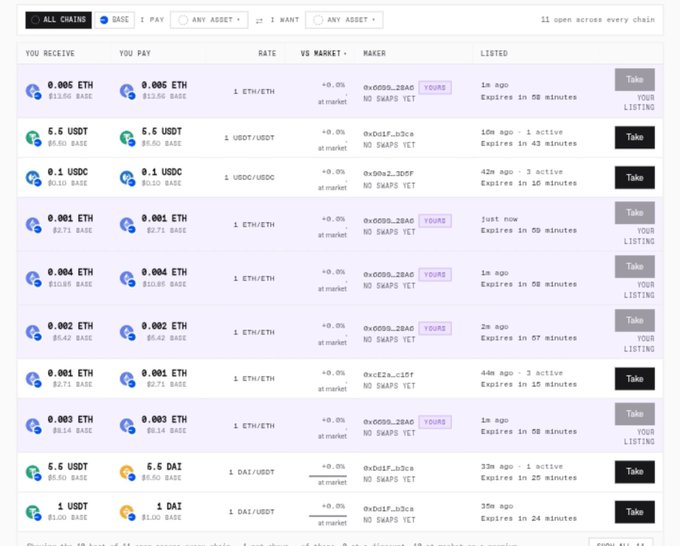Take the 0.1 USDC listing
680x546 pixels.
click(x=634, y=177)
